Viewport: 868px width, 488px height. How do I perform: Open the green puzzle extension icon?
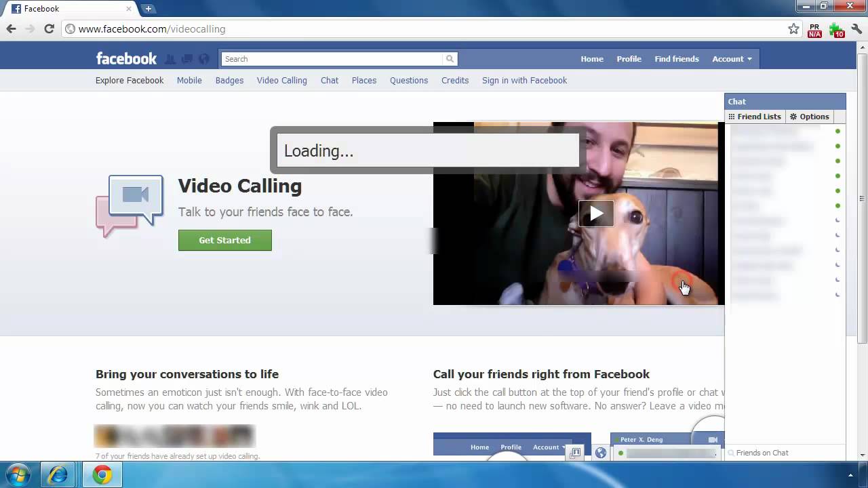pos(837,30)
